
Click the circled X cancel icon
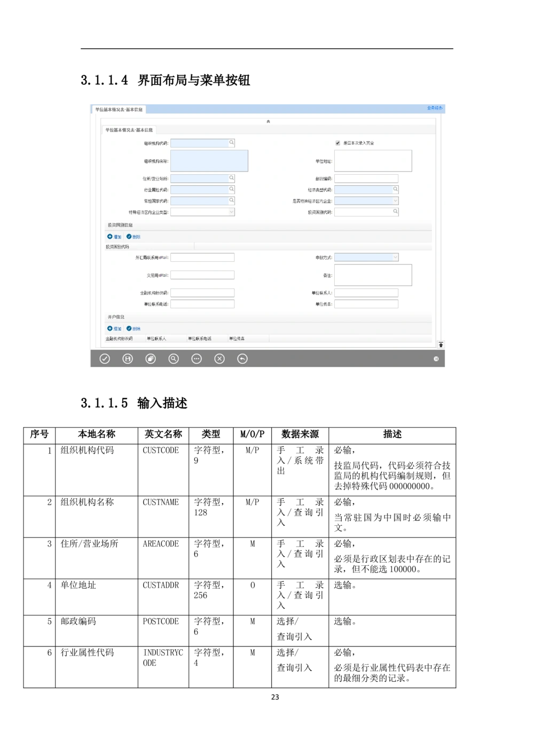click(x=219, y=358)
